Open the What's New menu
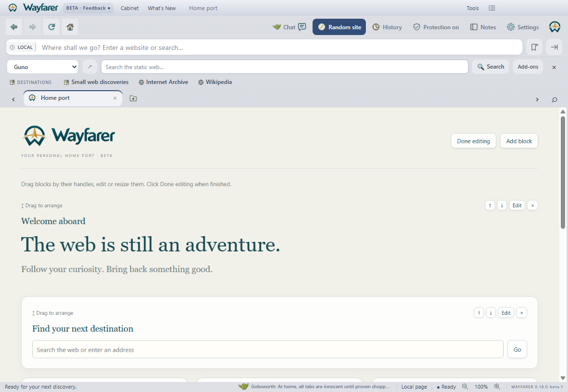Viewport: 568px width, 392px height. pyautogui.click(x=161, y=8)
